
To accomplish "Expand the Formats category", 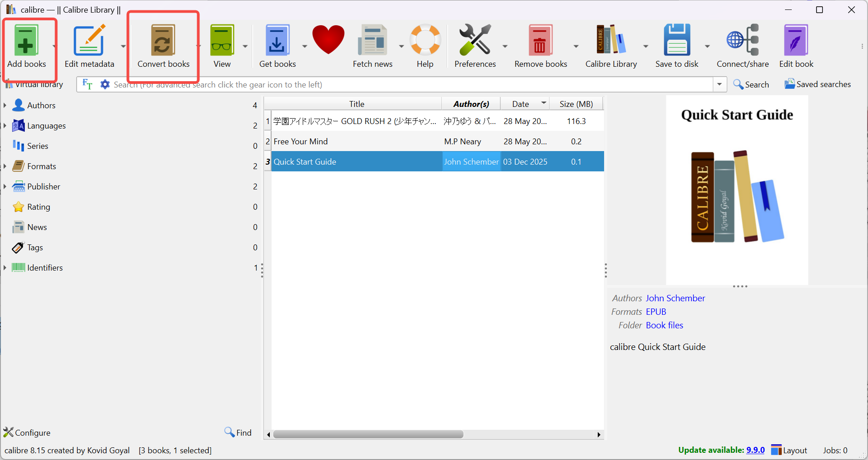I will [5, 166].
